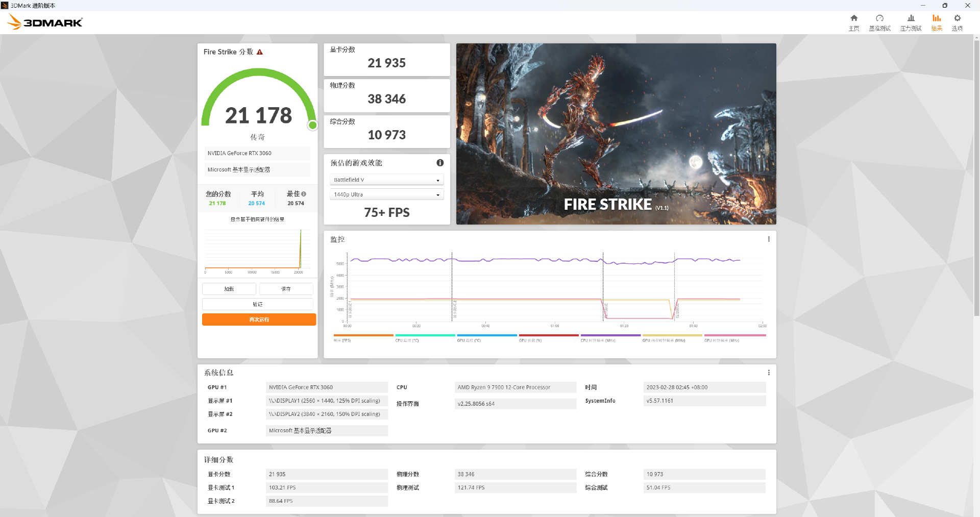
Task: Click the main score 21 178
Action: click(258, 115)
